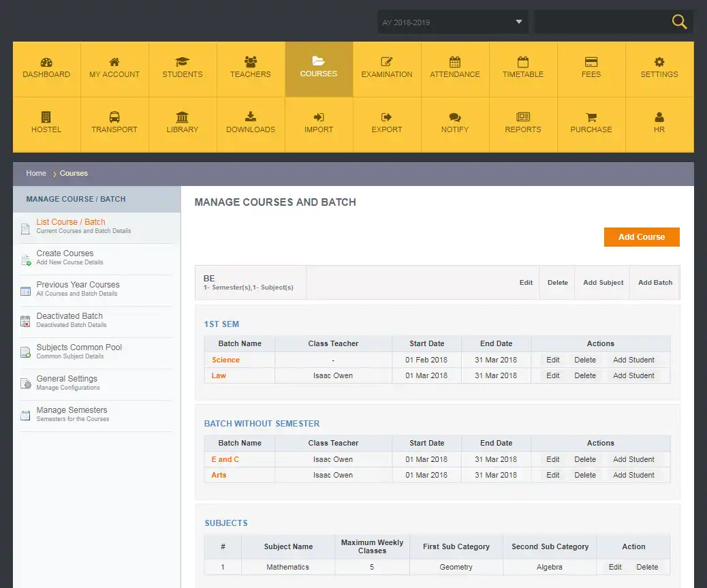This screenshot has height=588, width=707.
Task: Open the Hostel building icon
Action: tap(46, 117)
